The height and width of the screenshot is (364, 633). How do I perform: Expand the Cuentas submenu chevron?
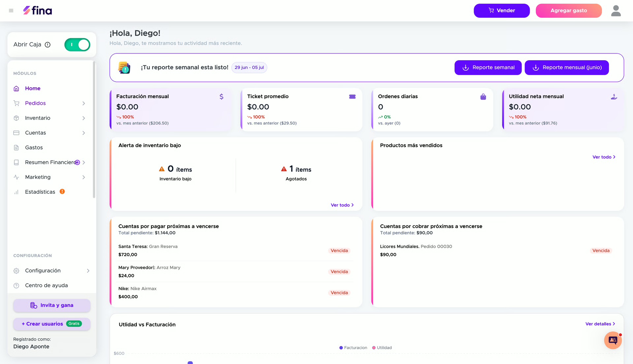pyautogui.click(x=84, y=133)
